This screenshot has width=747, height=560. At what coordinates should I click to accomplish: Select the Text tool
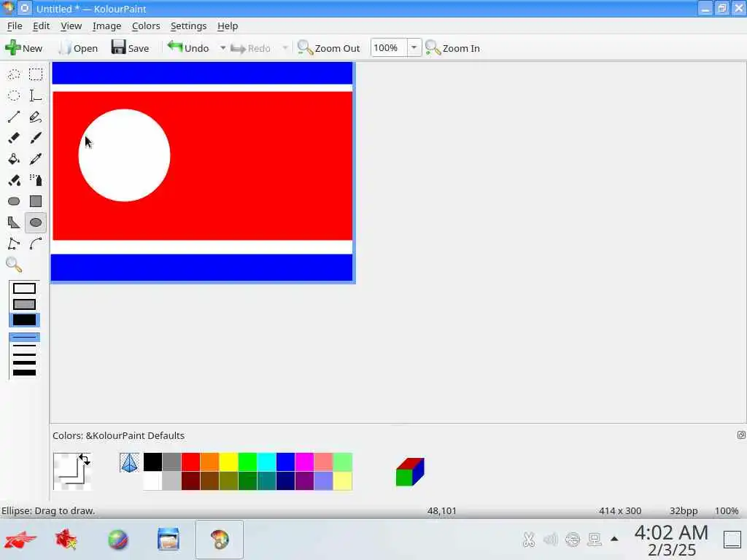(x=36, y=96)
